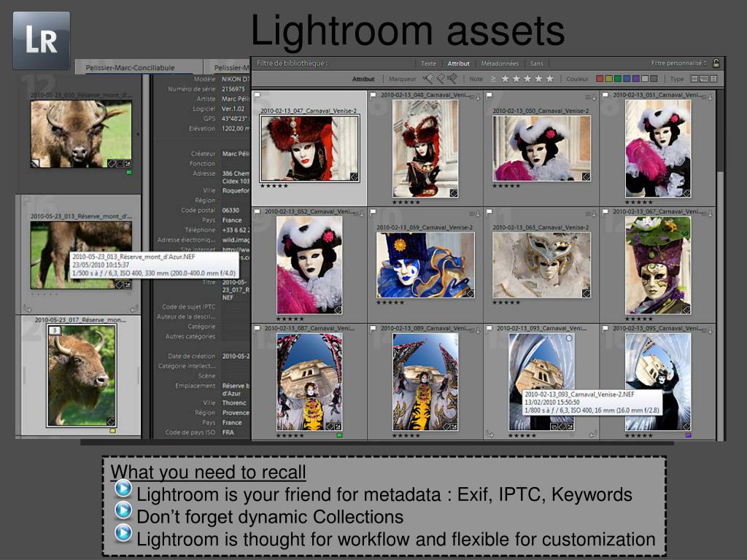Click rotate left arrow on 093_Carnaval cell

pos(489,434)
